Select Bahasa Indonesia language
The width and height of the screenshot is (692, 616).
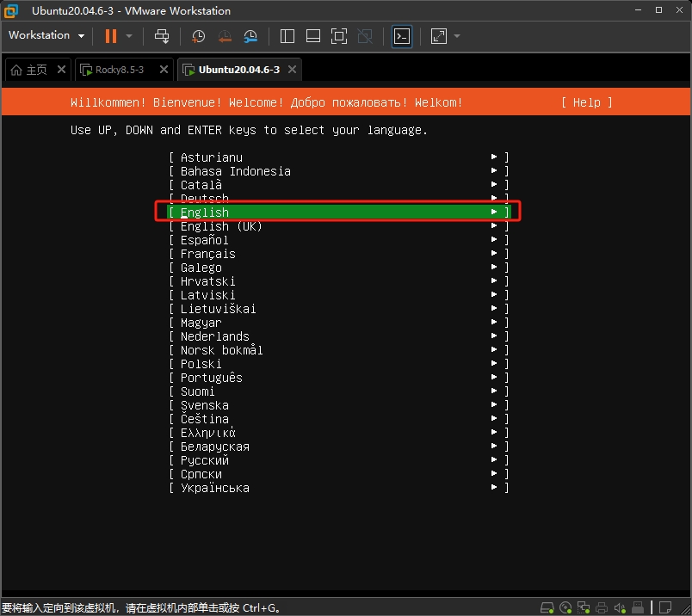tap(338, 171)
